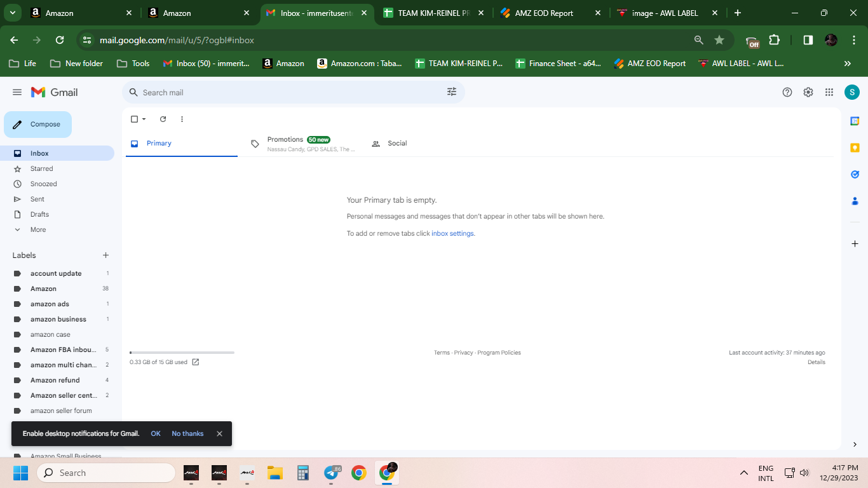Open the inbox settings link

[452, 233]
